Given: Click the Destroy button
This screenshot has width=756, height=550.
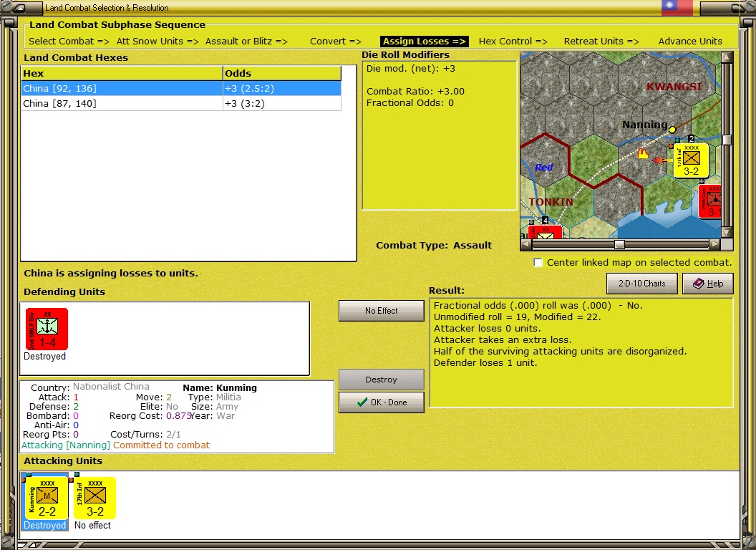Looking at the screenshot, I should pyautogui.click(x=382, y=380).
